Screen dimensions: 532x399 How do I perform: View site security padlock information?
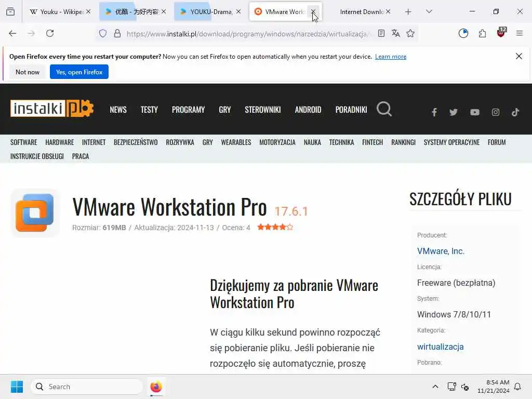pyautogui.click(x=117, y=33)
